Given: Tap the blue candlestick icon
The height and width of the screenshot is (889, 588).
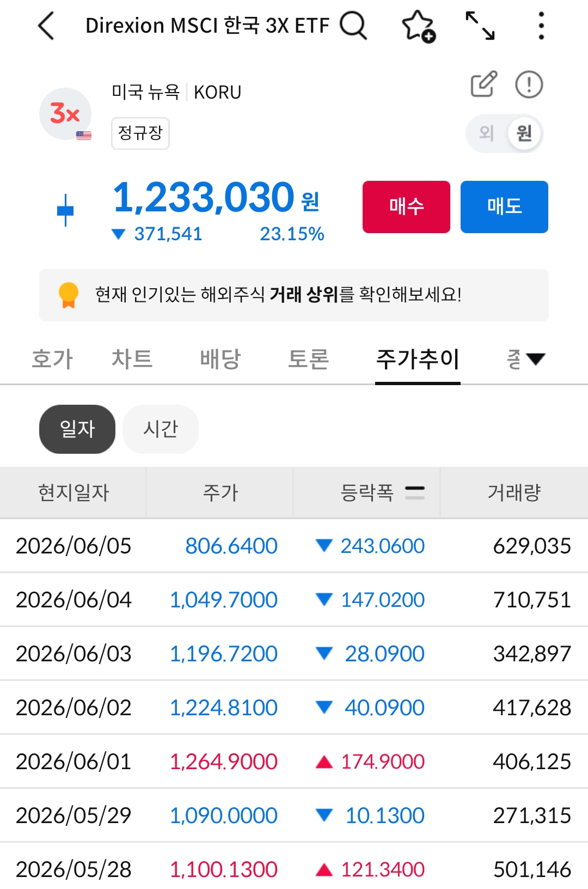Looking at the screenshot, I should [65, 210].
